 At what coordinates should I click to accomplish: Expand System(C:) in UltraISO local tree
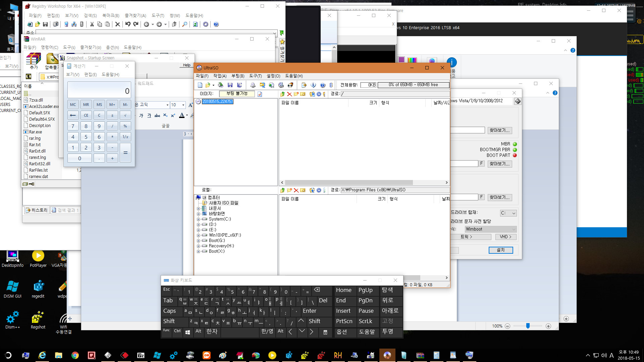[x=198, y=219]
